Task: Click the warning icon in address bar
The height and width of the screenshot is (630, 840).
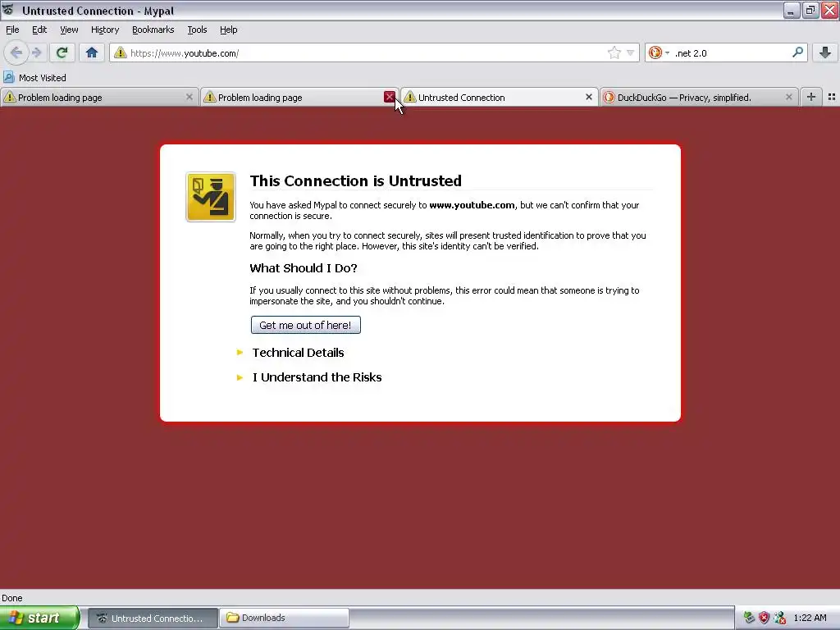Action: (121, 52)
